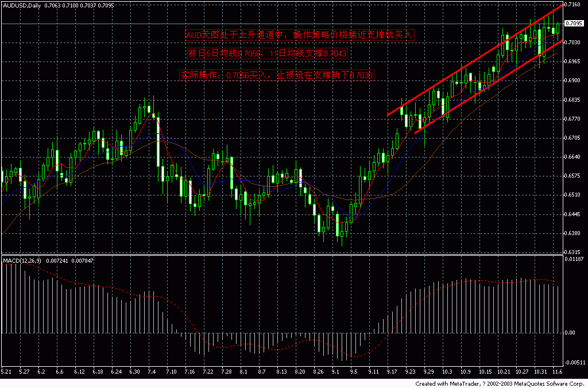
Task: Select the red annotation beginning 'AUD天图处于上升通道中'
Action: (x=300, y=35)
